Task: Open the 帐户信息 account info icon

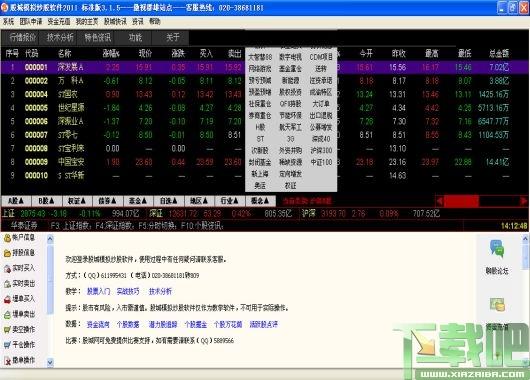Action: pos(7,238)
